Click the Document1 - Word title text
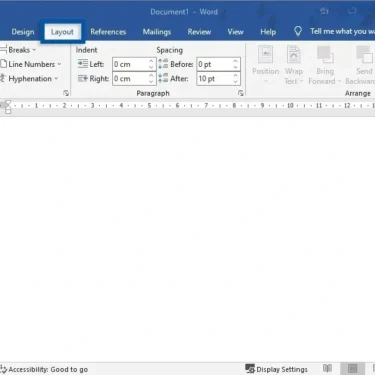The height and width of the screenshot is (375, 375). [184, 12]
